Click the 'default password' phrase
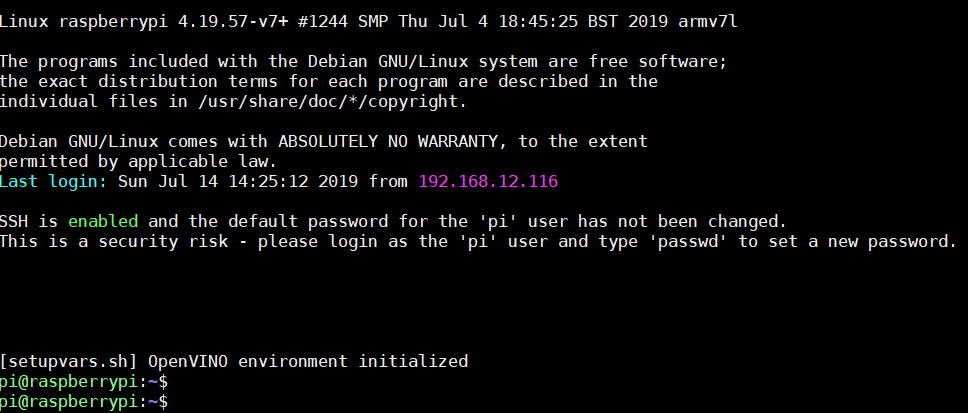This screenshot has width=968, height=413. point(307,221)
